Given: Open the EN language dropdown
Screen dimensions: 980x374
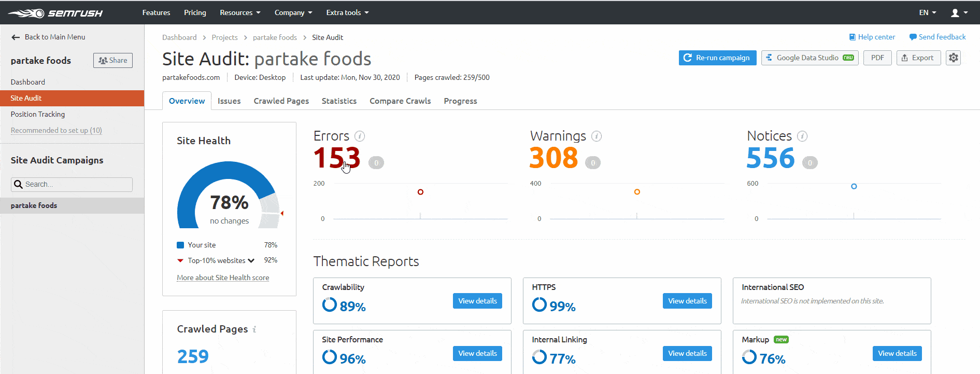Looking at the screenshot, I should point(928,12).
